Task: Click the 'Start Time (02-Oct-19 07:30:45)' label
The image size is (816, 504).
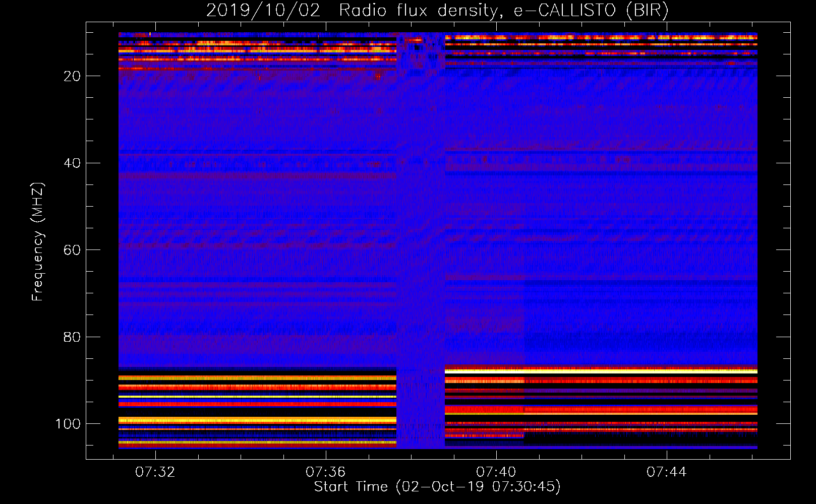Action: 437,486
